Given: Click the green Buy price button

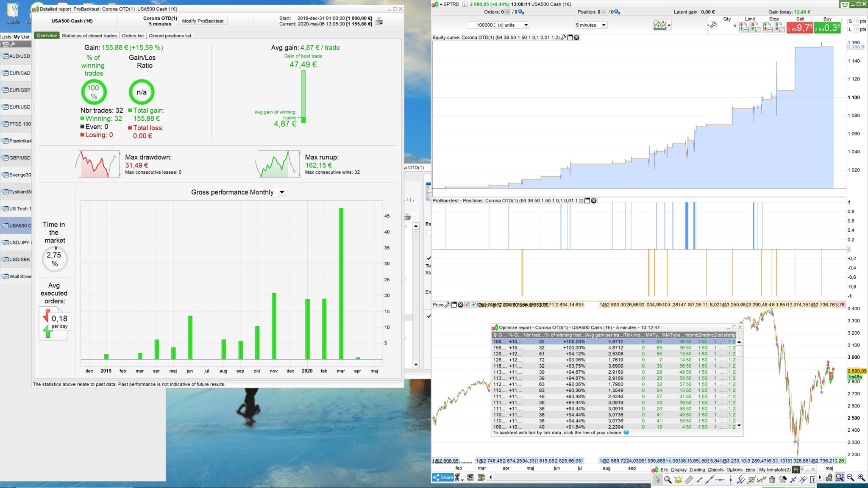Looking at the screenshot, I should click(x=827, y=28).
